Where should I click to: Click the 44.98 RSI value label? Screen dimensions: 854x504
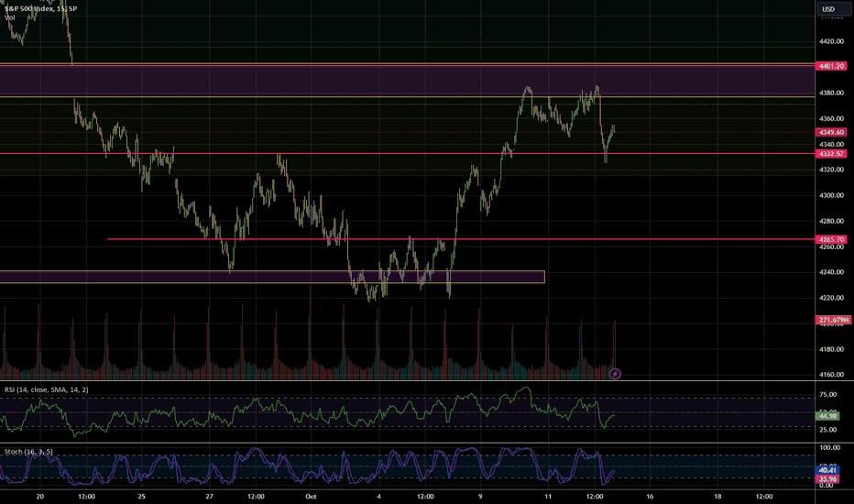[827, 416]
